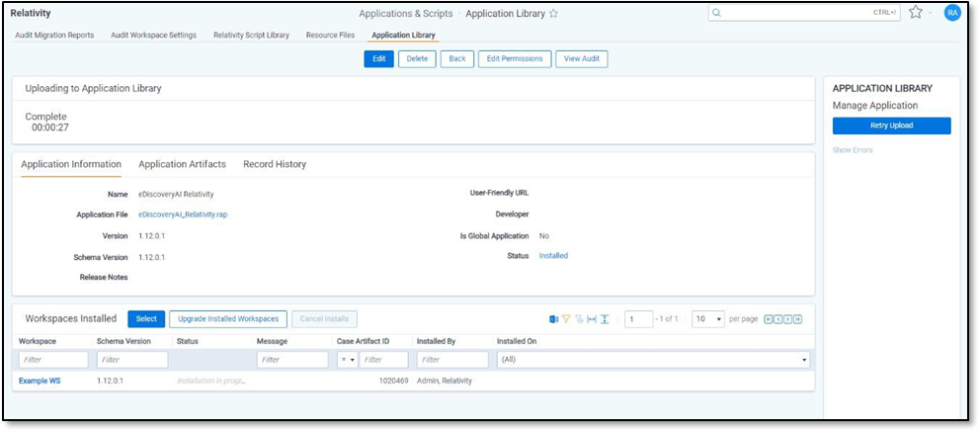
Task: Sort by the Installed On column header
Action: click(517, 341)
